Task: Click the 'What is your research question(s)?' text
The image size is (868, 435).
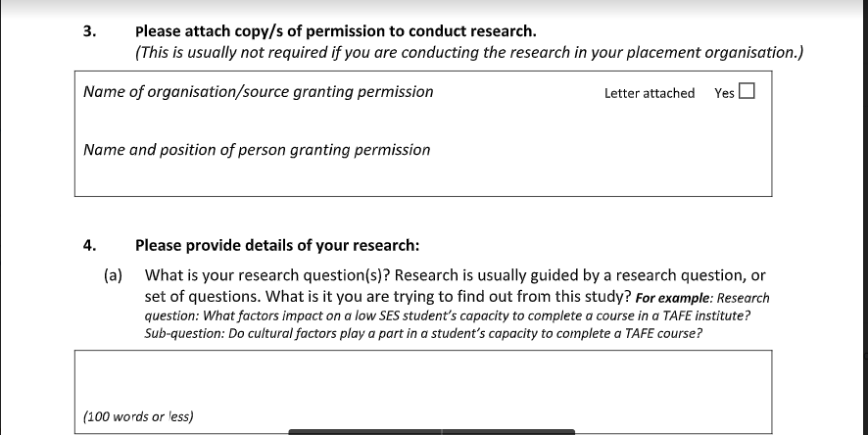Action: (x=267, y=275)
